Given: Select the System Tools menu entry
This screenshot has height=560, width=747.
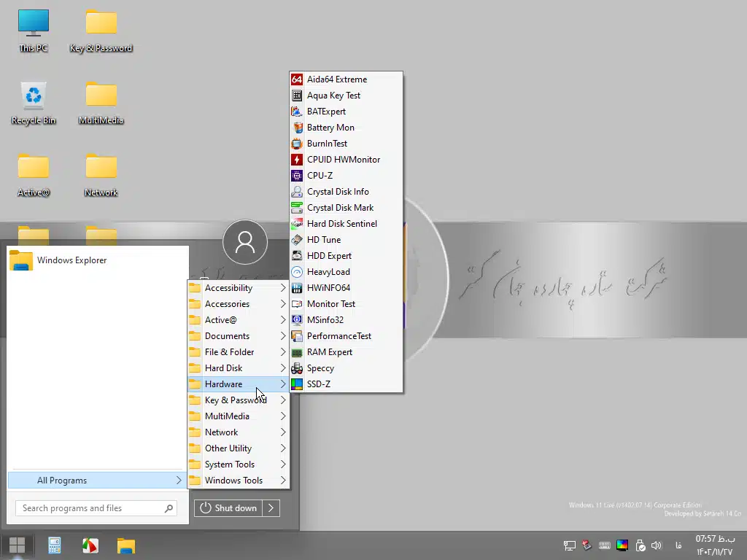Looking at the screenshot, I should [x=230, y=464].
